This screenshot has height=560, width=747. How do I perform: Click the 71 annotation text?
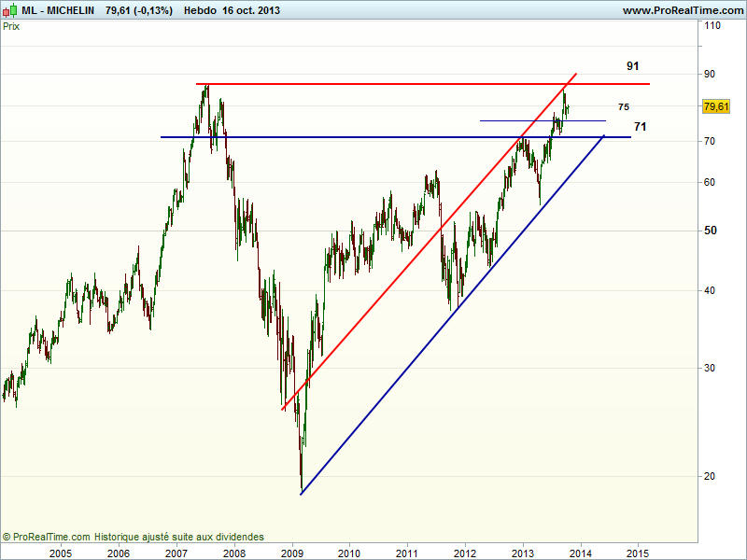coord(641,126)
